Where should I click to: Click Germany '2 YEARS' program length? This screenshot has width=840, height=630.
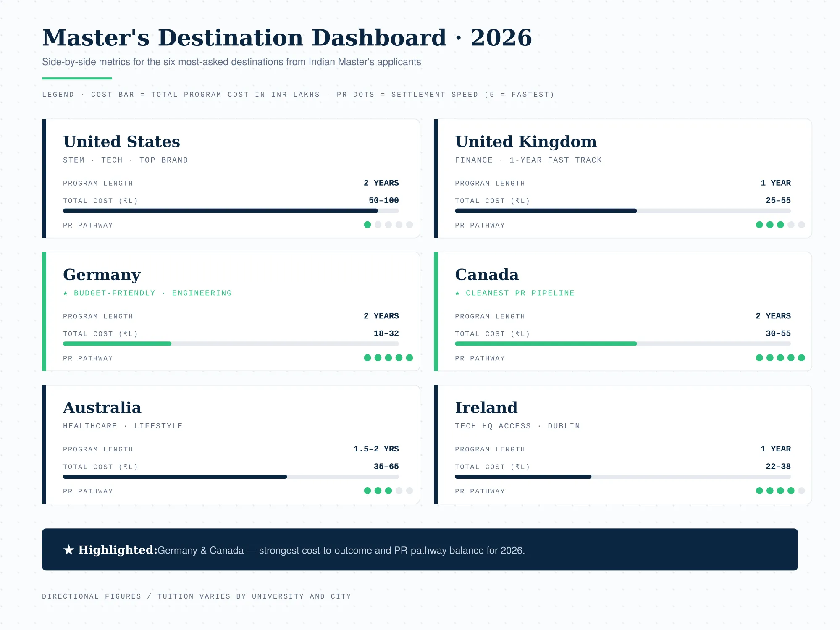(381, 316)
